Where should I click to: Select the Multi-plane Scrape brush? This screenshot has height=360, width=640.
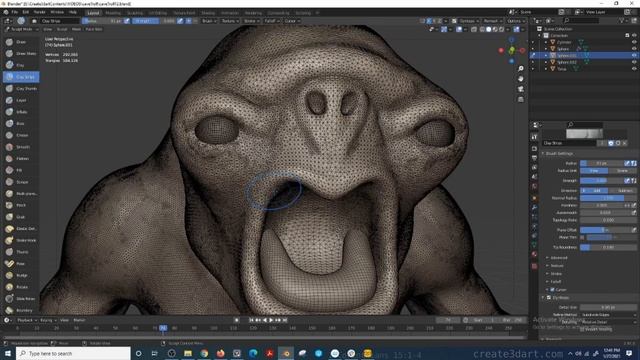(x=21, y=193)
